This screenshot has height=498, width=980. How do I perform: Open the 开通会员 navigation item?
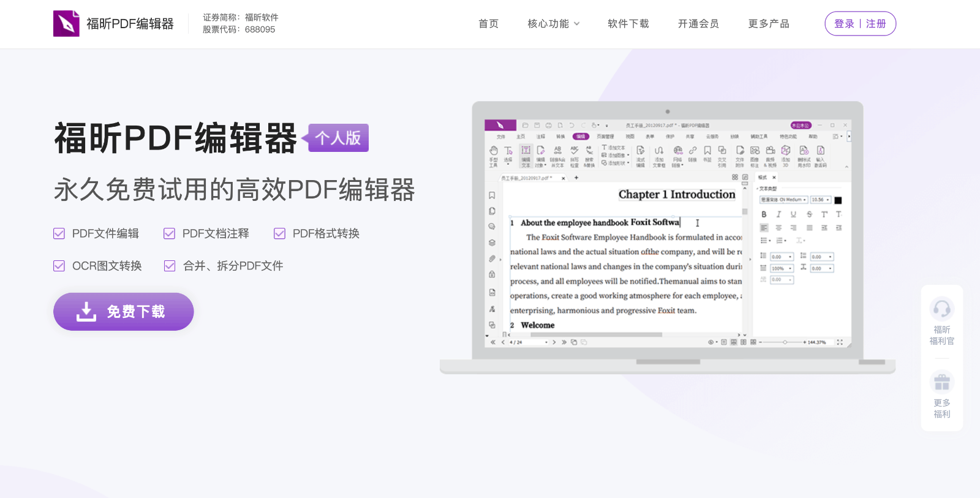(x=699, y=24)
